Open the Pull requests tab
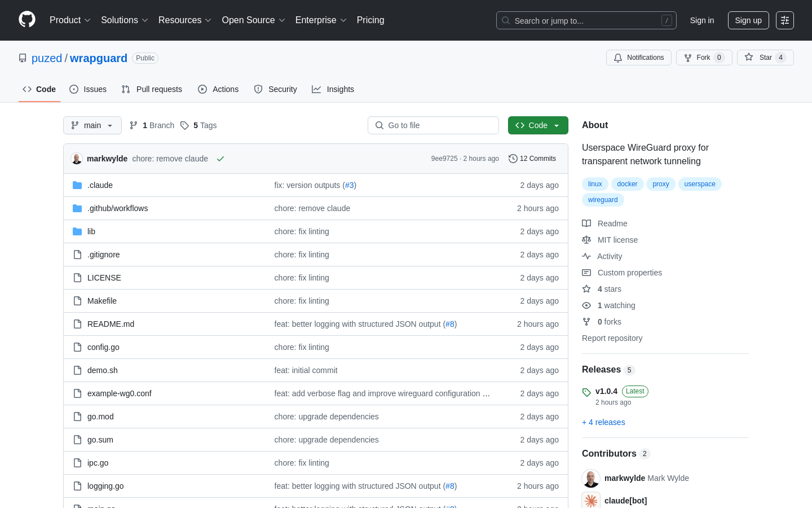 click(152, 89)
